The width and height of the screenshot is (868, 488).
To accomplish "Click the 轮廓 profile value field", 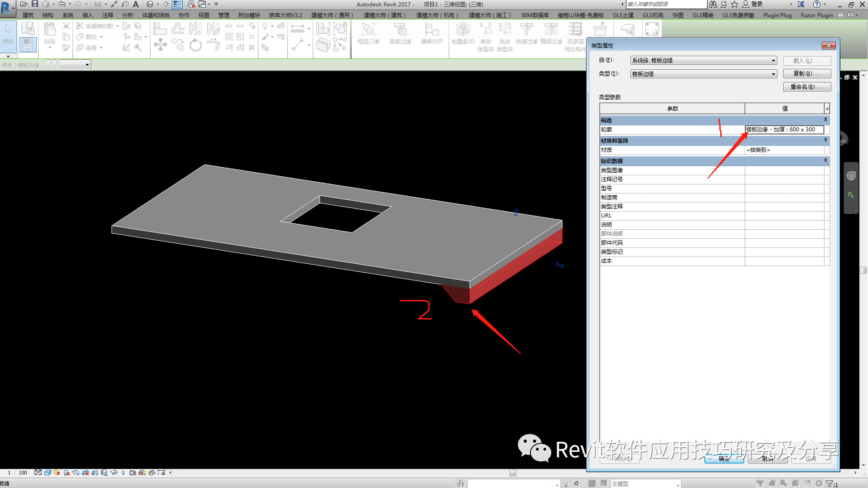I will pyautogui.click(x=785, y=130).
